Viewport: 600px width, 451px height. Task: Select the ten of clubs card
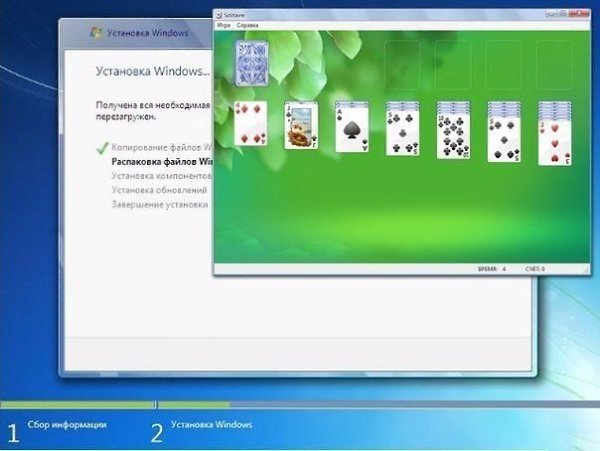click(453, 136)
